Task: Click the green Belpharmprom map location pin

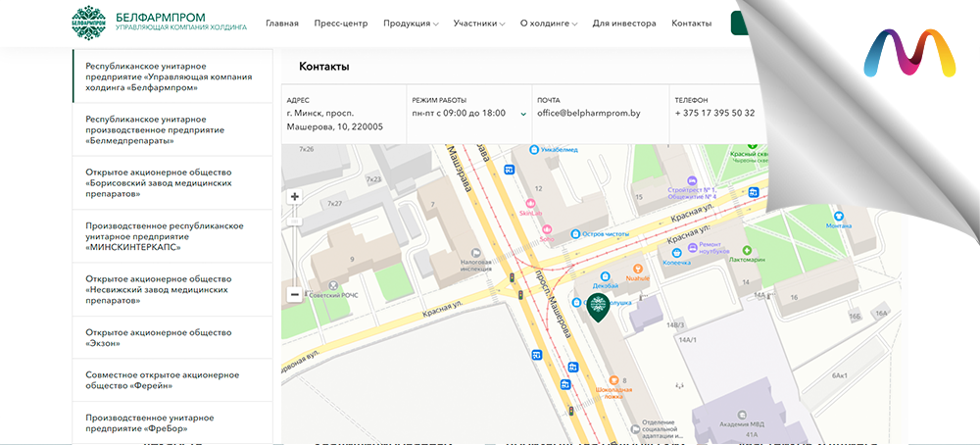Action: [597, 308]
